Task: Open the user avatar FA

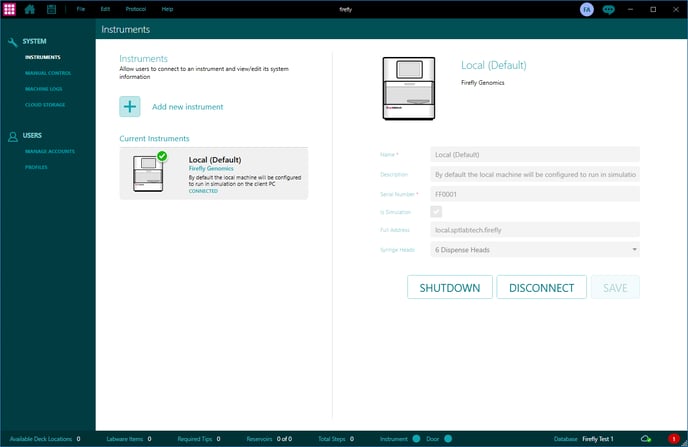Action: tap(586, 9)
